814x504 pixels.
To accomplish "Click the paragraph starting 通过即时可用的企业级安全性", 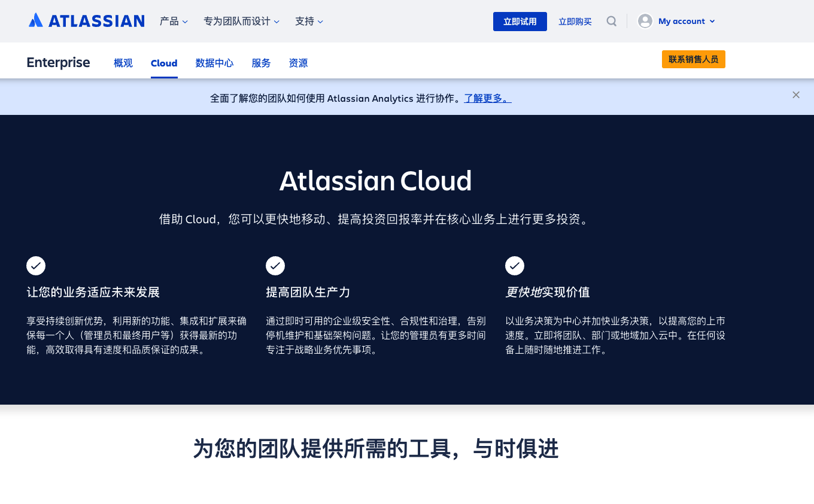I will click(376, 335).
